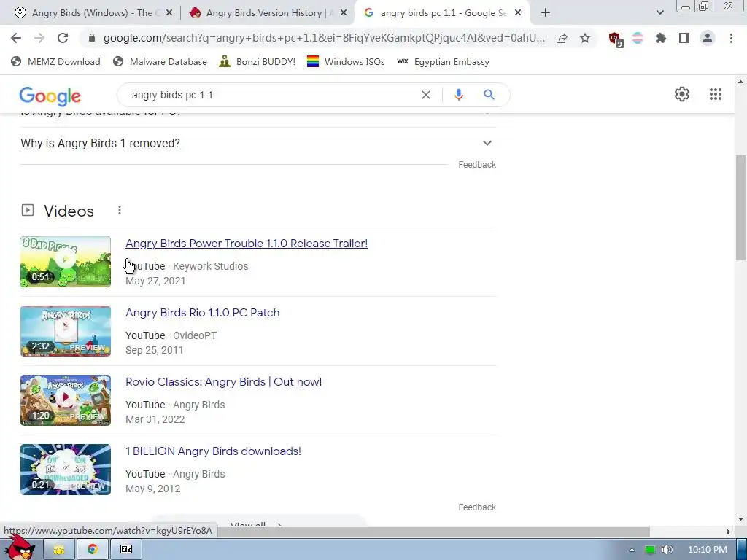Viewport: 747px width, 560px height.
Task: Go back to the previous page
Action: coord(16,38)
